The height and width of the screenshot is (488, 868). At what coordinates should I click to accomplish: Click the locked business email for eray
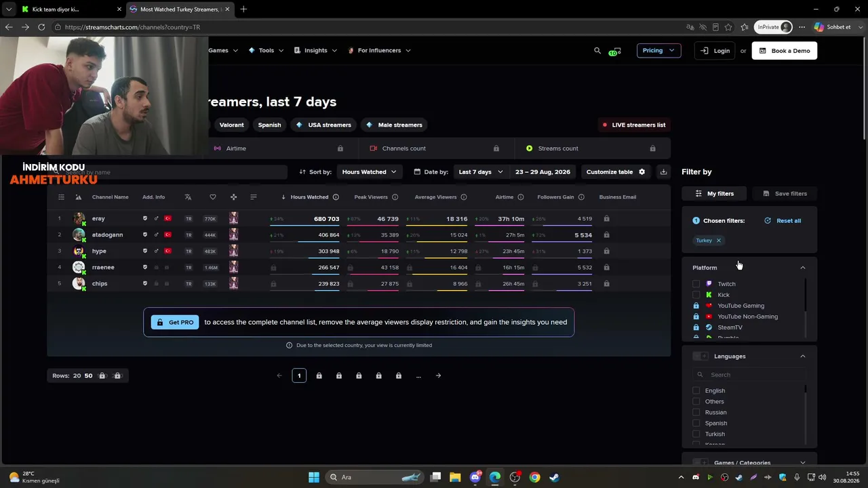(x=606, y=219)
